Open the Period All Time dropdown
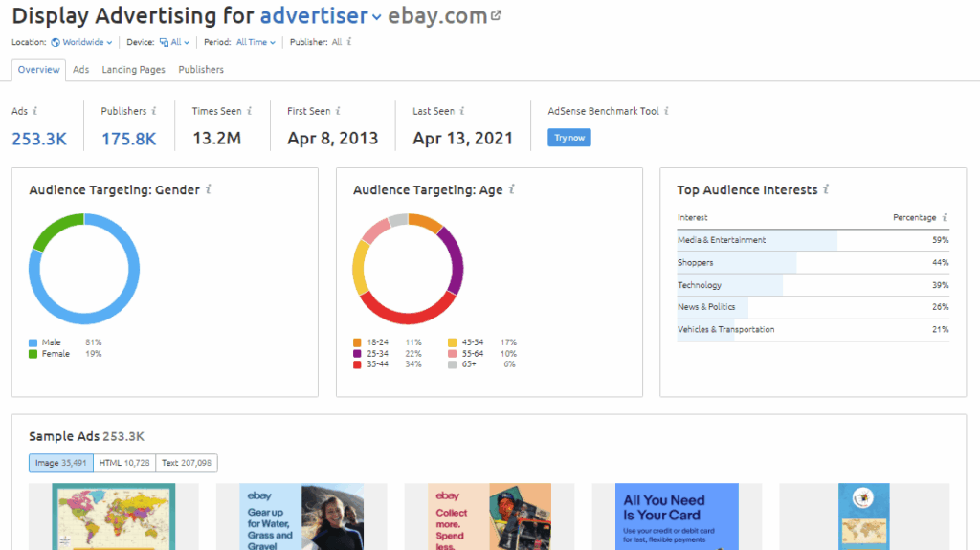The image size is (980, 550). tap(256, 42)
